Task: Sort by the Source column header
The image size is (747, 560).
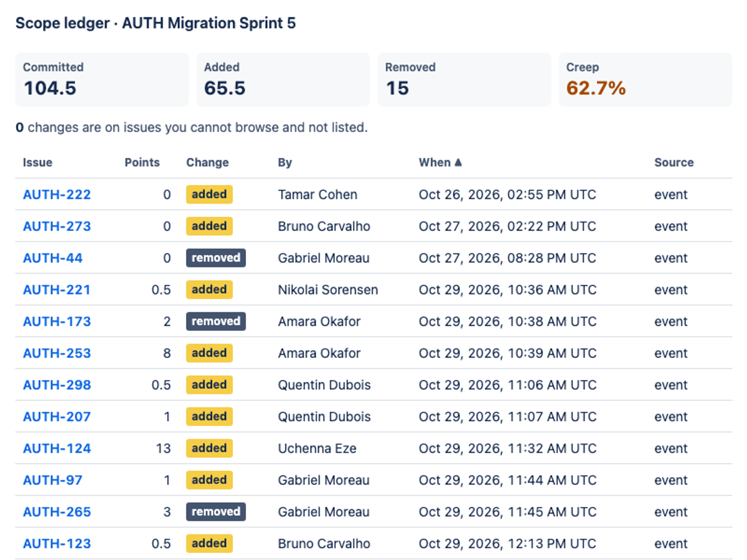Action: click(674, 162)
